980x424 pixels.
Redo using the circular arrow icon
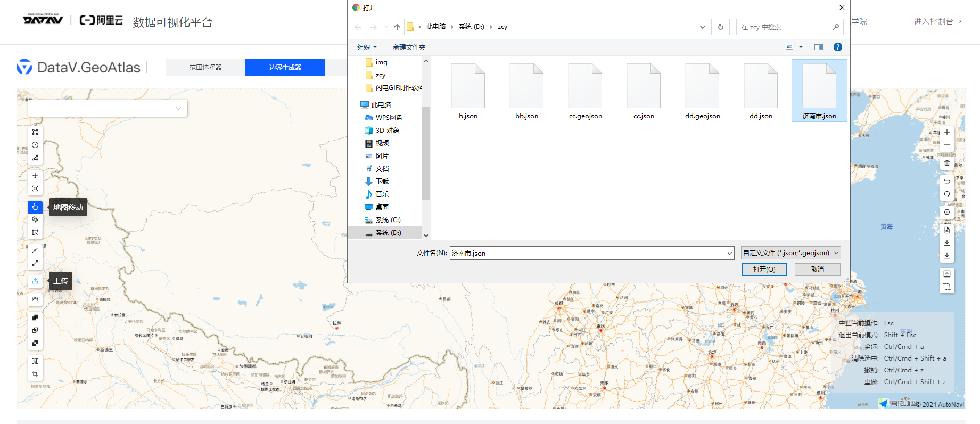[x=947, y=194]
